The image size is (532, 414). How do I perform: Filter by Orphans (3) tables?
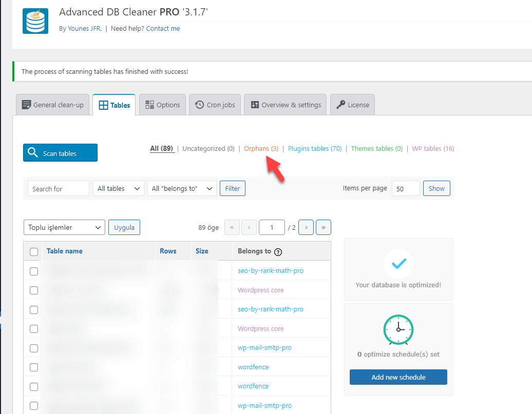click(x=261, y=148)
